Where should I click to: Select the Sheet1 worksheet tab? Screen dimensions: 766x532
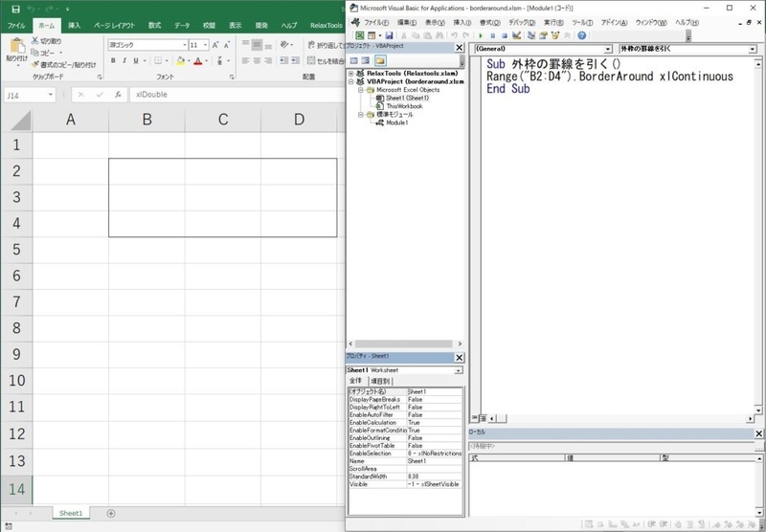pos(71,514)
